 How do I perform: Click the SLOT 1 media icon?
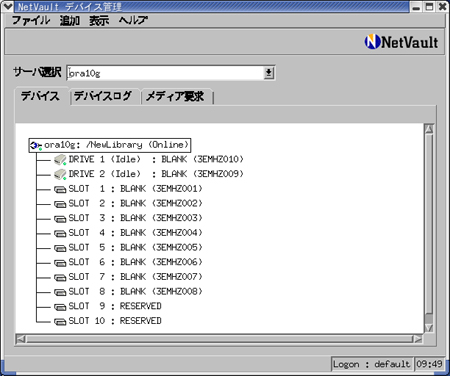[60, 190]
